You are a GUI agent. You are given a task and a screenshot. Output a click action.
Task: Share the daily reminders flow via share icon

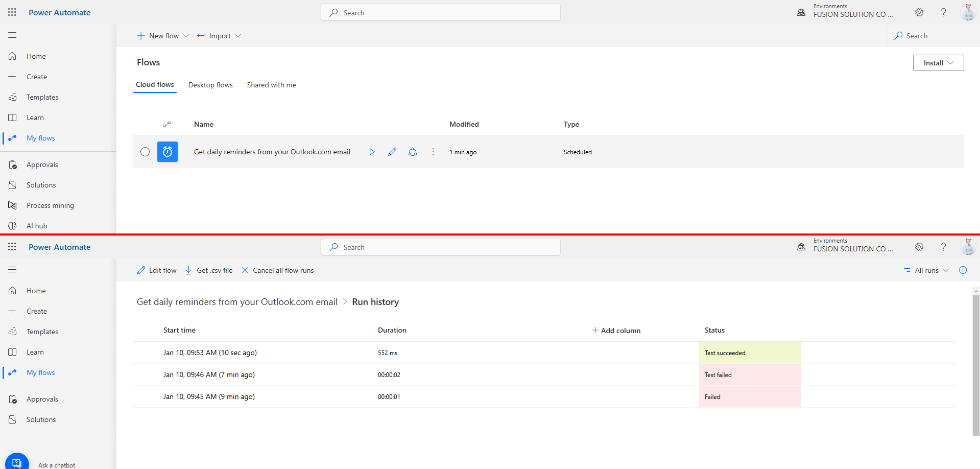pos(413,152)
